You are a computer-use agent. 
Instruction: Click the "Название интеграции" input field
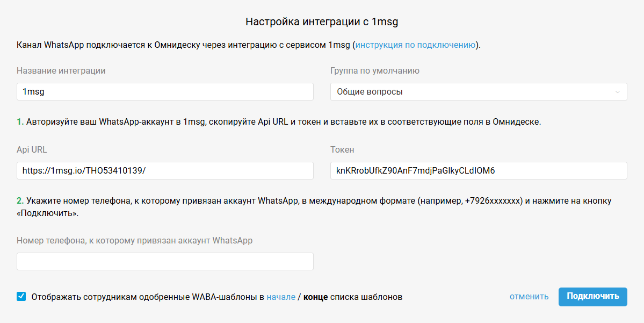pos(164,91)
